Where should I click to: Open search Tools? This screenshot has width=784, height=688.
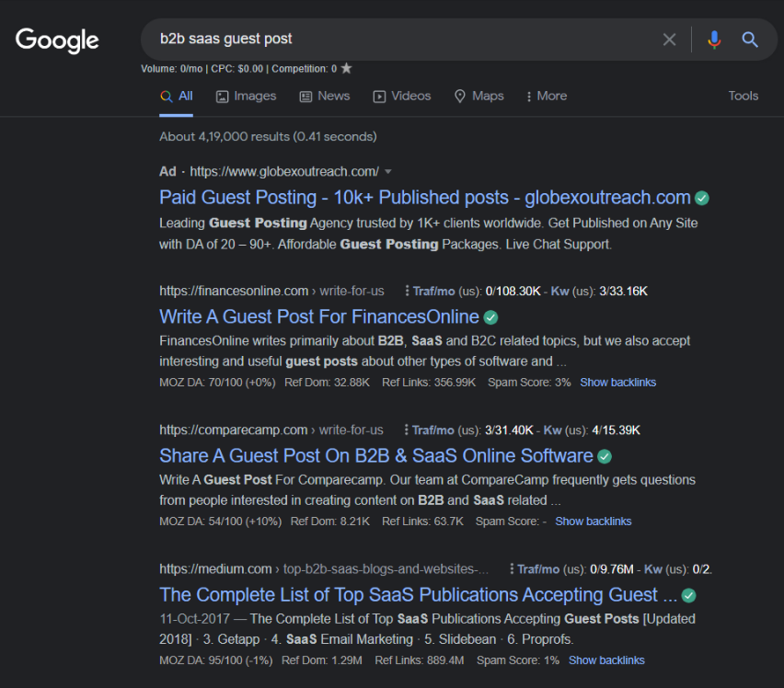(x=743, y=96)
